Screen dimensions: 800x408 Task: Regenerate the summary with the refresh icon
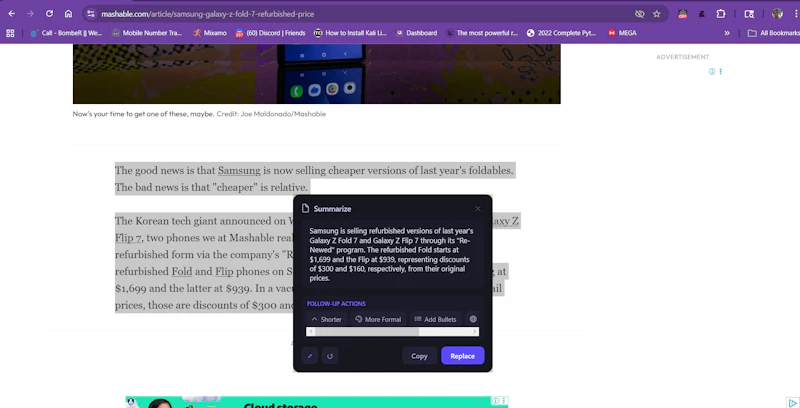point(330,356)
